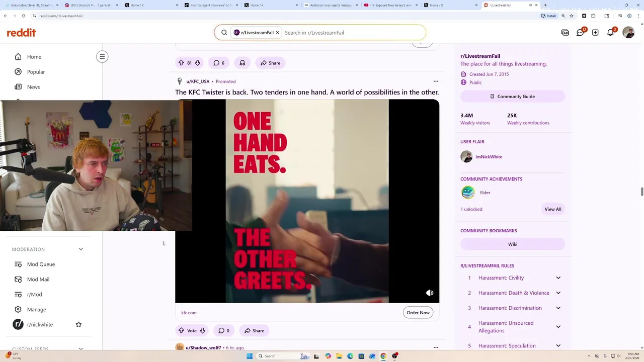Open the 6 comments on the post

click(219, 63)
